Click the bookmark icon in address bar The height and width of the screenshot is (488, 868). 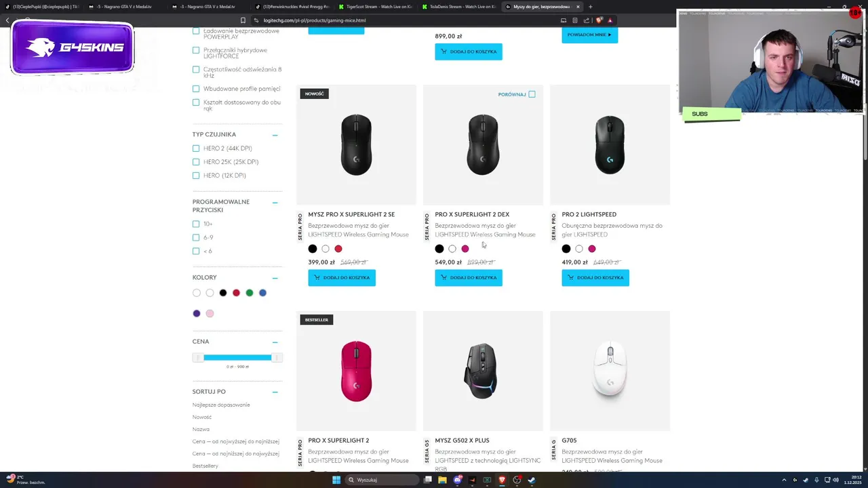pos(243,20)
